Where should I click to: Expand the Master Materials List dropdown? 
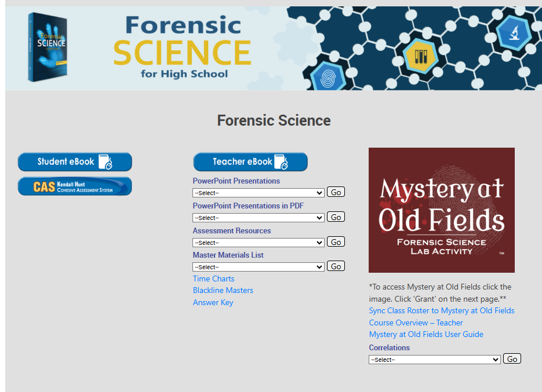point(258,266)
